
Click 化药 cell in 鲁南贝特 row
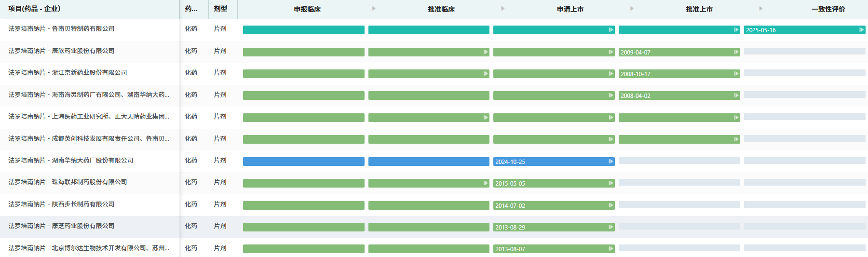(191, 29)
